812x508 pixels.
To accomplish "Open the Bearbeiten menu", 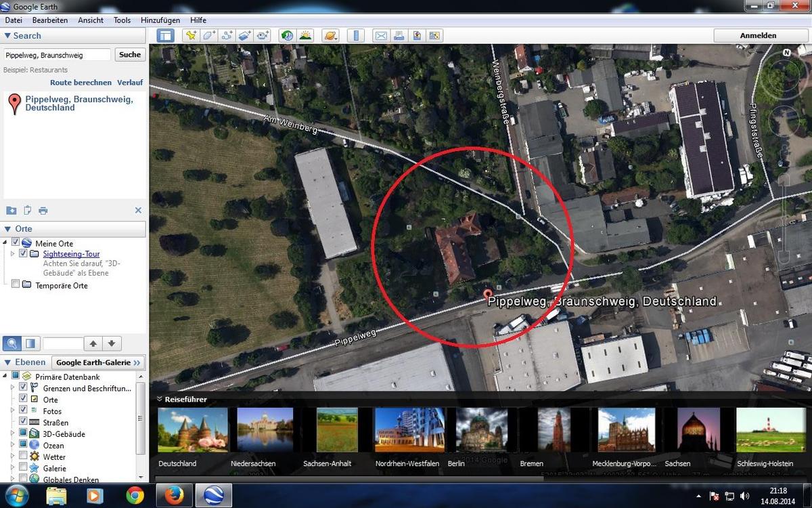I will pos(50,20).
